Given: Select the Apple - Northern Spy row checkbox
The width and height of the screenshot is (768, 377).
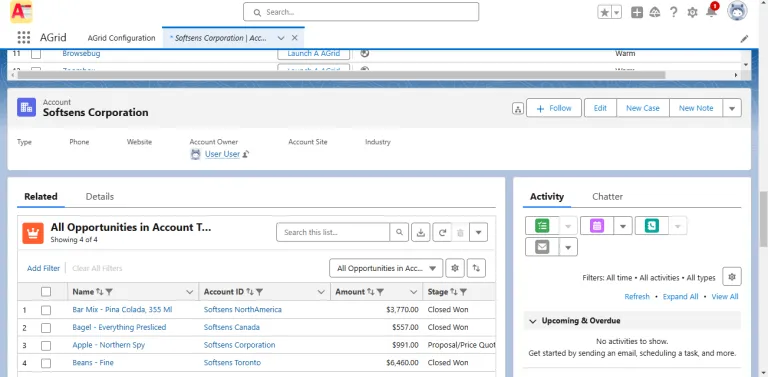Looking at the screenshot, I should click(46, 346).
